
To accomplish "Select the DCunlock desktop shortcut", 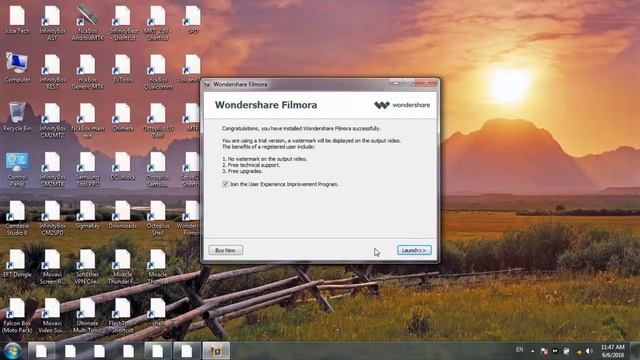I will (122, 166).
